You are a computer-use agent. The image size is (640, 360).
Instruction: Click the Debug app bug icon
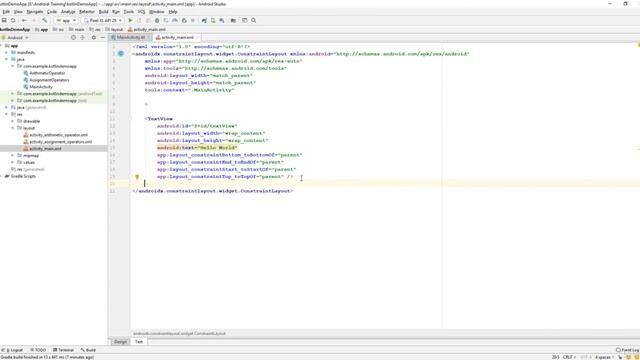click(x=157, y=20)
